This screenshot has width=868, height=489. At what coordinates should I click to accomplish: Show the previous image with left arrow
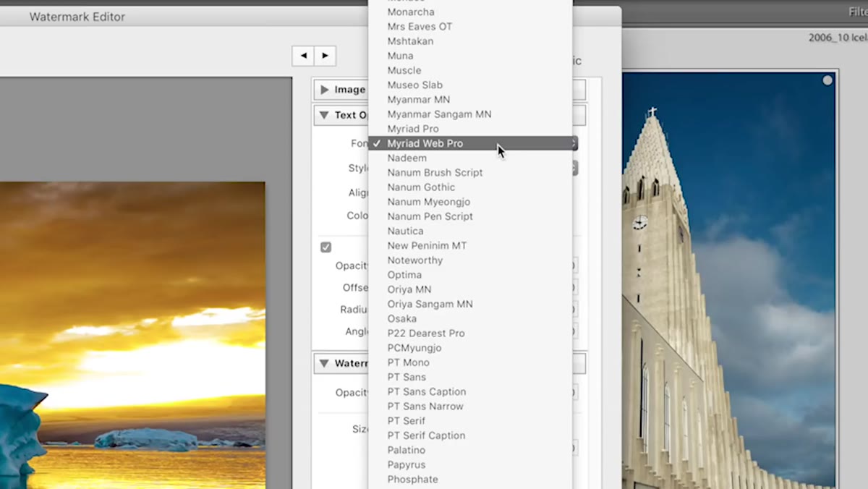[303, 55]
